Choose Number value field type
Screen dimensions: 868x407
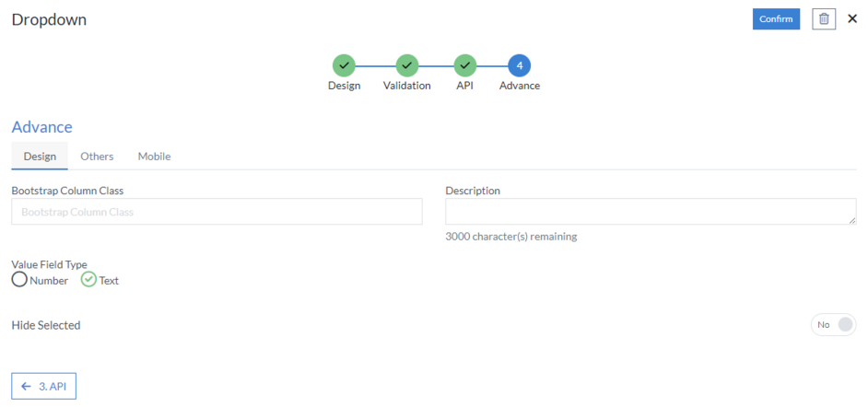pyautogui.click(x=19, y=280)
